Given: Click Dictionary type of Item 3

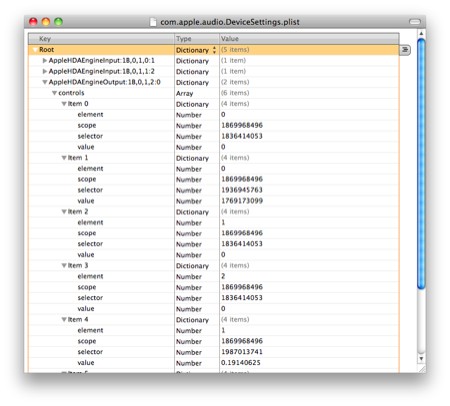Looking at the screenshot, I should point(192,266).
